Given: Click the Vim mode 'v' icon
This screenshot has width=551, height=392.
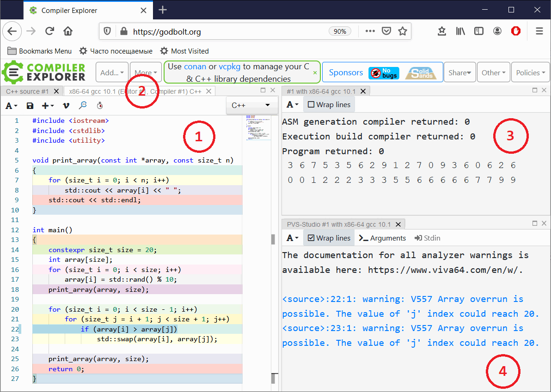Looking at the screenshot, I should tap(66, 106).
